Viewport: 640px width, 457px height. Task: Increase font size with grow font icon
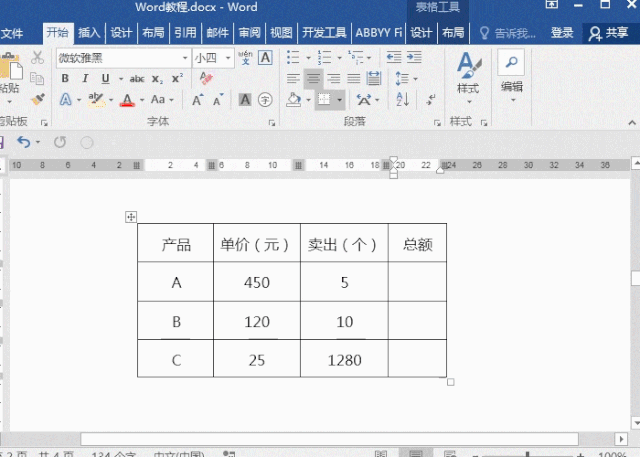(x=198, y=100)
